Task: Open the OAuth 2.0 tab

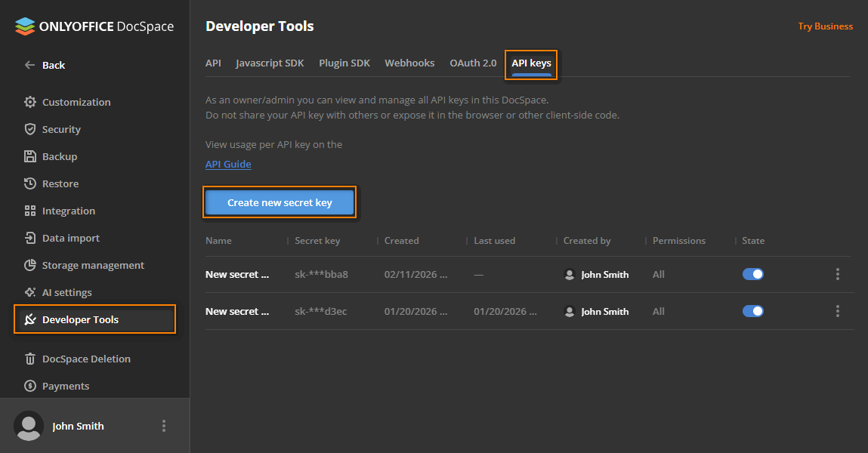Action: (x=473, y=63)
